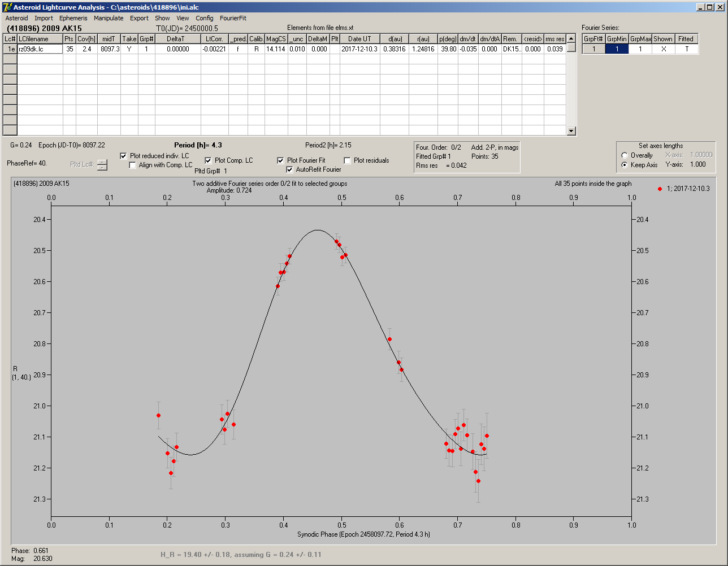
Task: Select the Overally axes radio button
Action: (x=625, y=155)
